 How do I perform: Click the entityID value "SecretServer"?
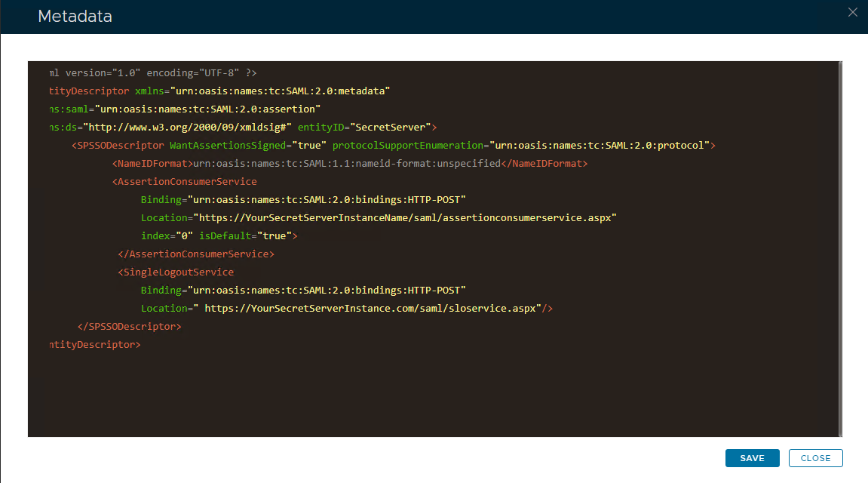[x=391, y=128]
